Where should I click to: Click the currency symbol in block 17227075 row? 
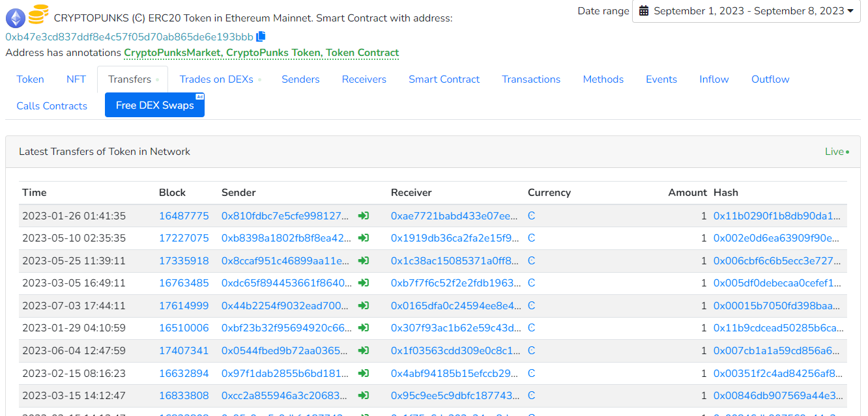pyautogui.click(x=532, y=238)
